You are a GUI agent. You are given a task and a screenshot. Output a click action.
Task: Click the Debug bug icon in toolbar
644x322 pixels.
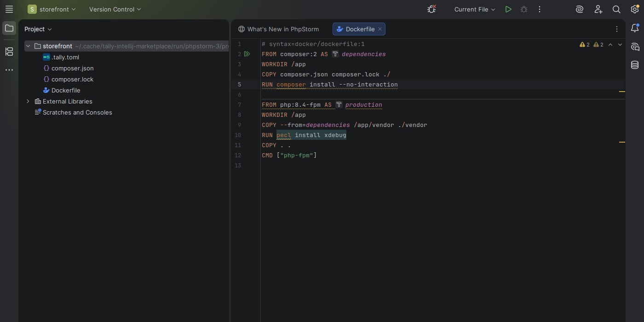point(524,9)
